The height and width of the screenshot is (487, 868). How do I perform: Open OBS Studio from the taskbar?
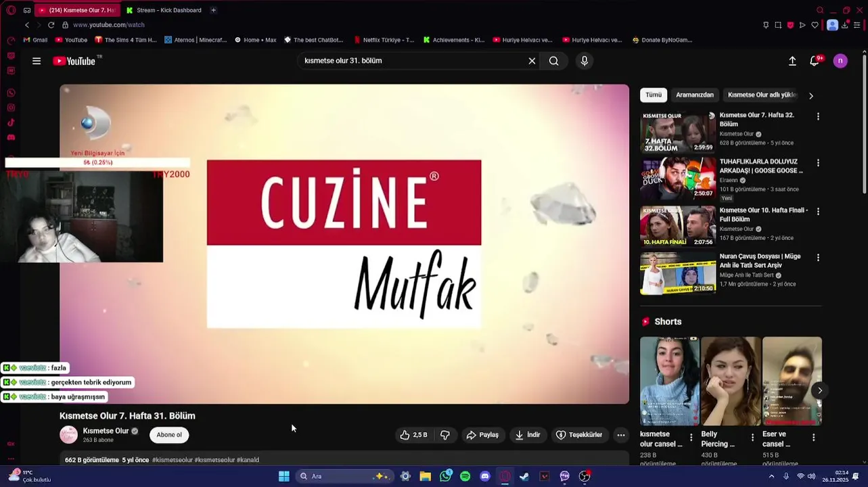coord(585,476)
